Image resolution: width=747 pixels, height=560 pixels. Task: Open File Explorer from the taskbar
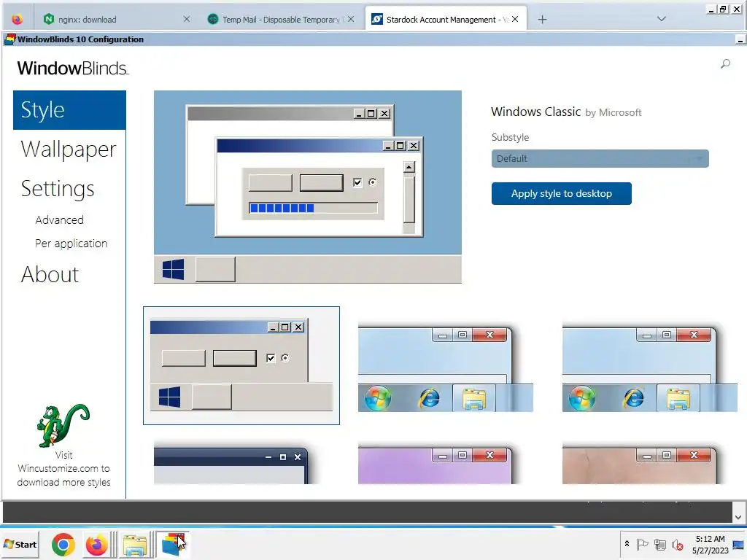[x=135, y=545]
